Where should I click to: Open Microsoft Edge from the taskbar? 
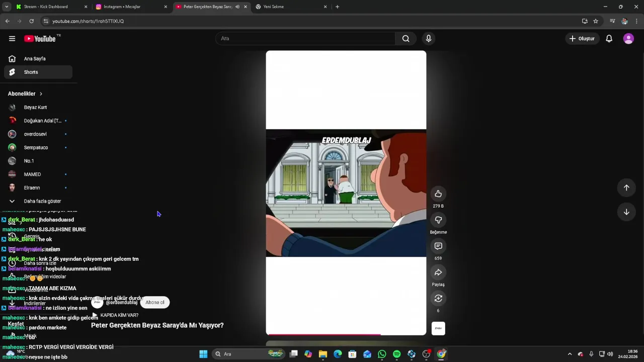coord(338,354)
